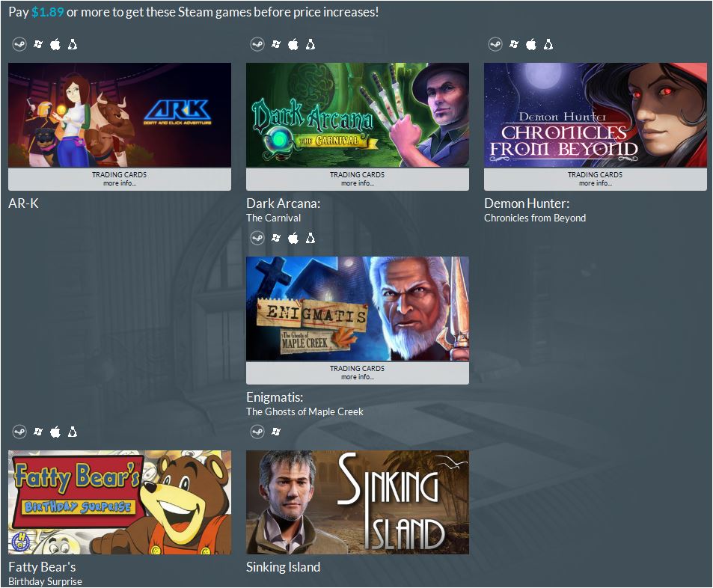Viewport: 713px width, 588px height.
Task: Click the Windows icon above Enigmatis
Action: (x=276, y=238)
